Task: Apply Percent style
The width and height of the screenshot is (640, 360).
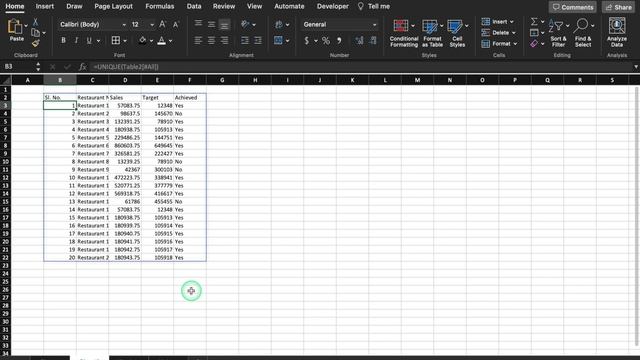Action: pos(325,40)
